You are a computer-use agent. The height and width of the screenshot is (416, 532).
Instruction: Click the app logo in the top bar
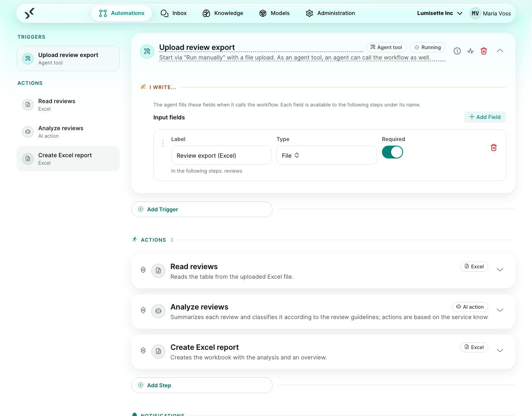point(29,13)
